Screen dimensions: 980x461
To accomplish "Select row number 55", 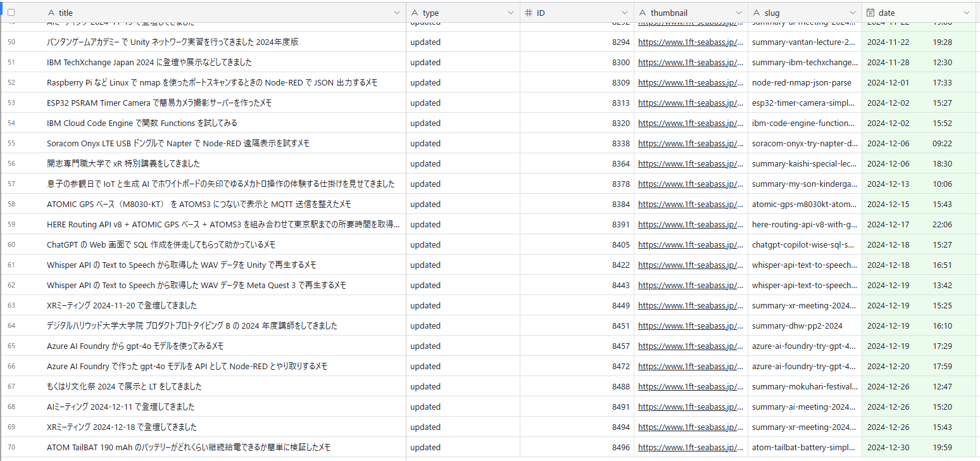I will (x=11, y=144).
